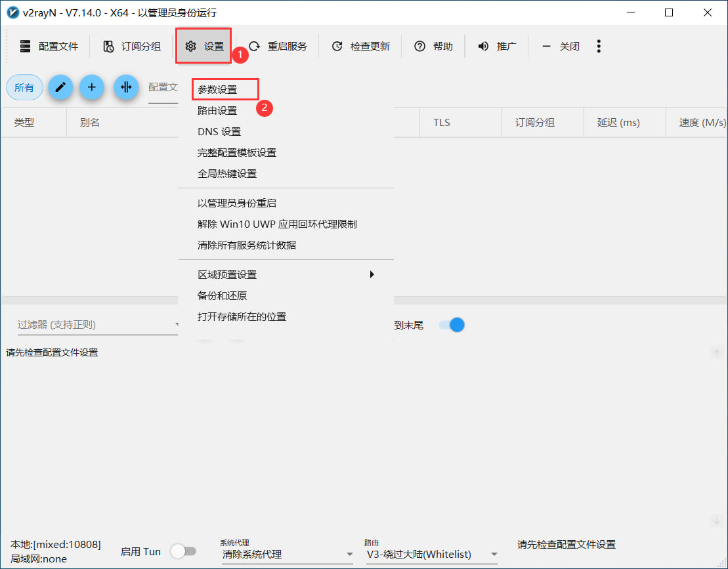Click the 检查更新 check update icon
Viewport: 728px width, 569px height.
click(337, 46)
